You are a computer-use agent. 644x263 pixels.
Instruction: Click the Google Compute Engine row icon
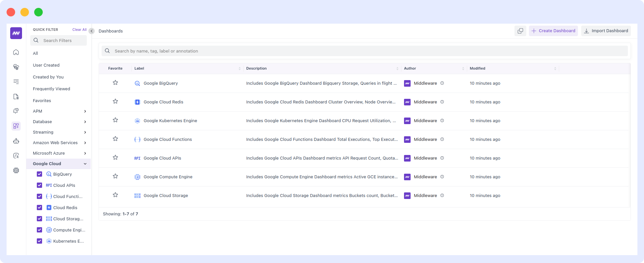pos(137,177)
